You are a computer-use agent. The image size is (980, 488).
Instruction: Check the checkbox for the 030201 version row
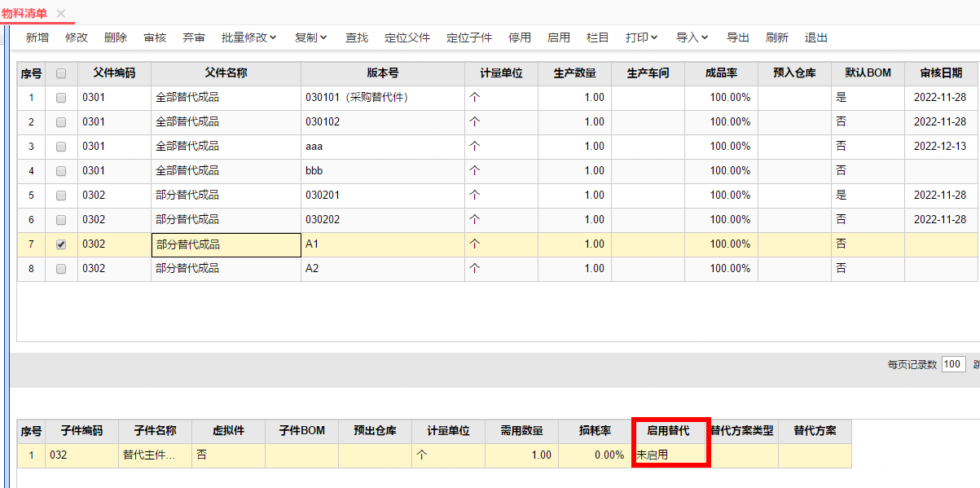point(61,196)
